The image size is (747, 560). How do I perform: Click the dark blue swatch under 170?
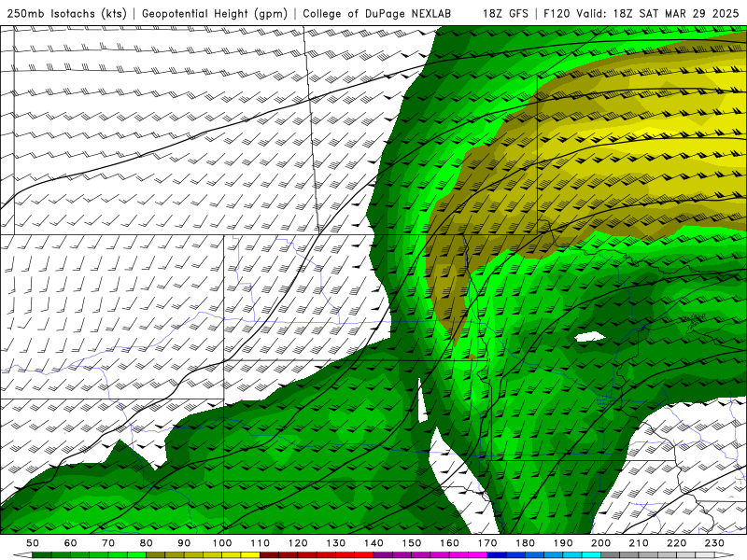point(497,554)
